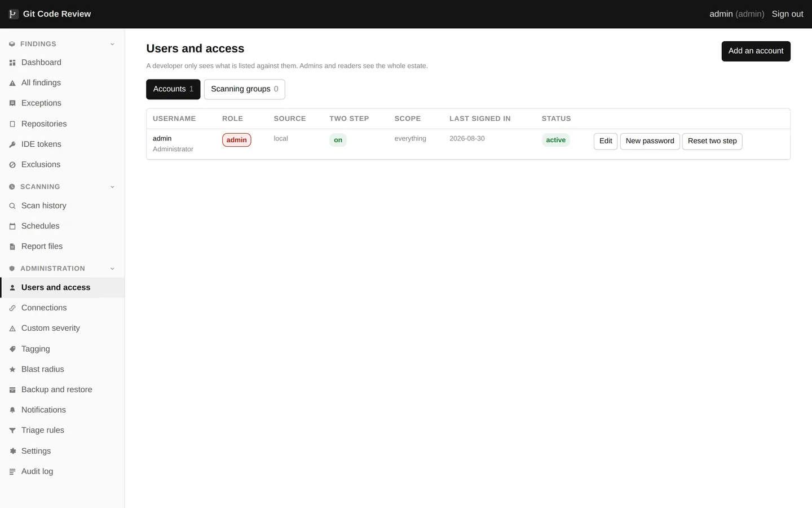Click the Exclusions ban icon

click(12, 165)
